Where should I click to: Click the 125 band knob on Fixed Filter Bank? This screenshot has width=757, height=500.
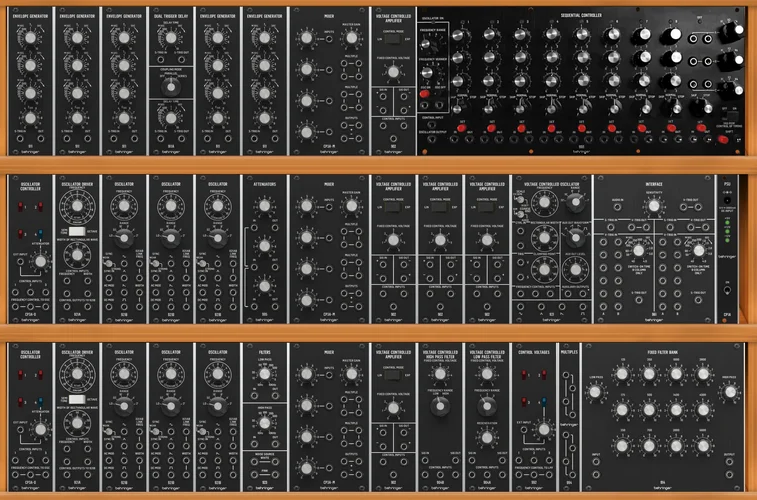click(622, 374)
